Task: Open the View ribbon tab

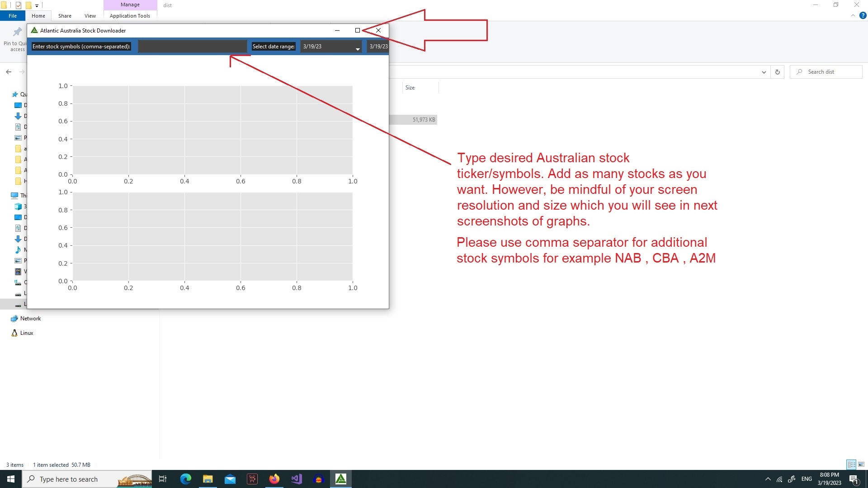Action: [x=90, y=16]
